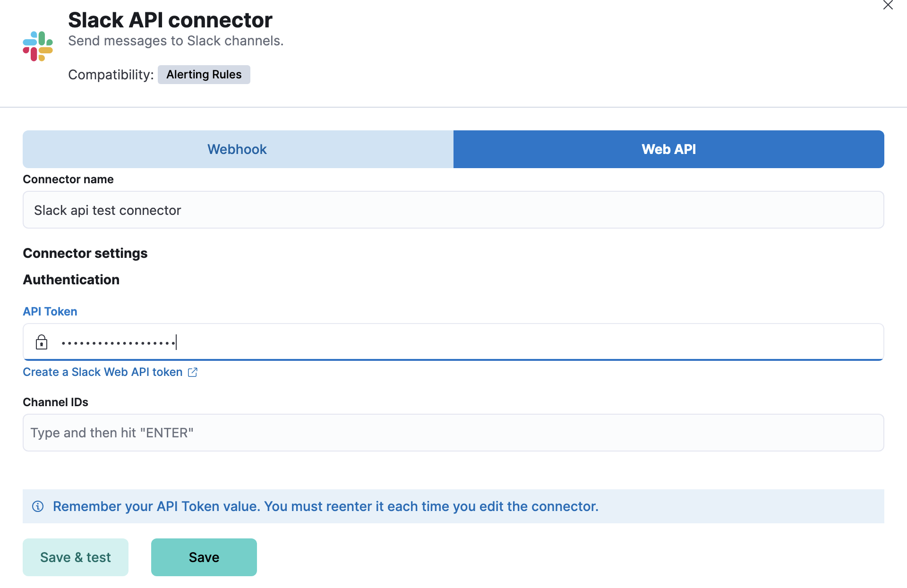The image size is (907, 588).
Task: Switch to the Webhook tab
Action: (x=237, y=149)
